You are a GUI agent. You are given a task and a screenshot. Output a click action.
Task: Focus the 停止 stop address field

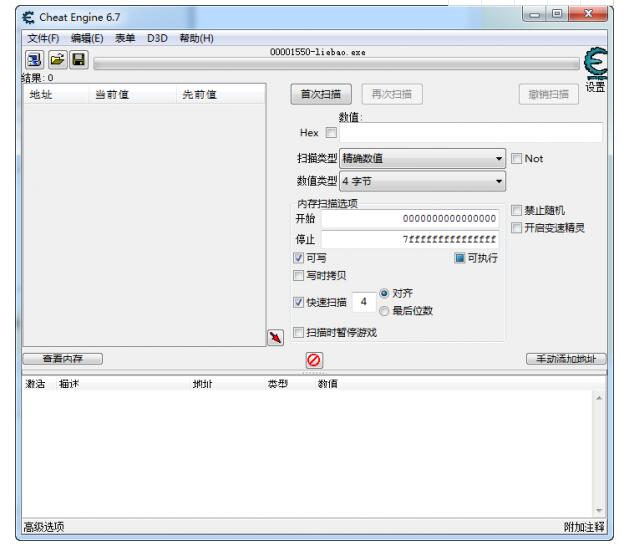click(x=410, y=239)
